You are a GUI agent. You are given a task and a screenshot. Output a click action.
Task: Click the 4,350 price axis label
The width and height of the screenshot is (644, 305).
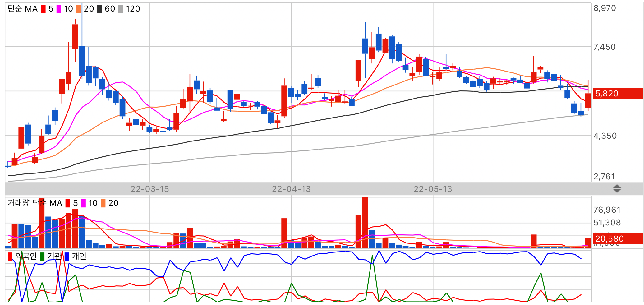tap(605, 136)
